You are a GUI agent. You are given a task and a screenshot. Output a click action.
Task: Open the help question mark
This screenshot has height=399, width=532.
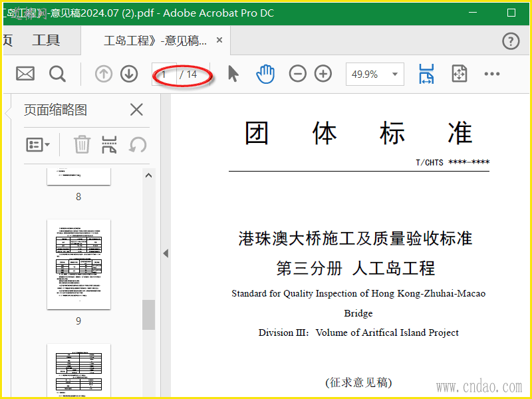click(511, 41)
